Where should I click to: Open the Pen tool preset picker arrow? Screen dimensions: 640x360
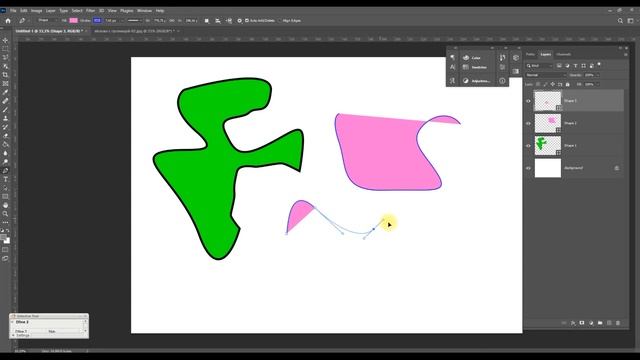[x=29, y=20]
